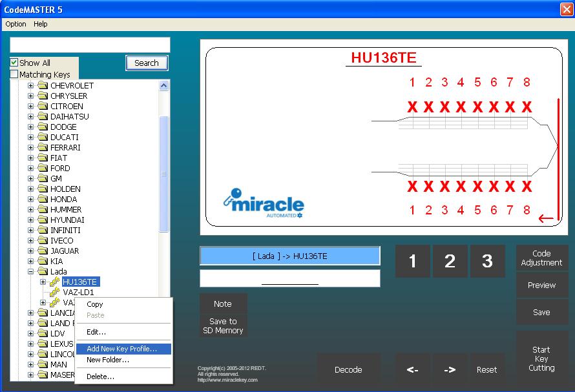Viewport: 575px width, 392px height.
Task: Click the IVECO folder icon
Action: 43,240
